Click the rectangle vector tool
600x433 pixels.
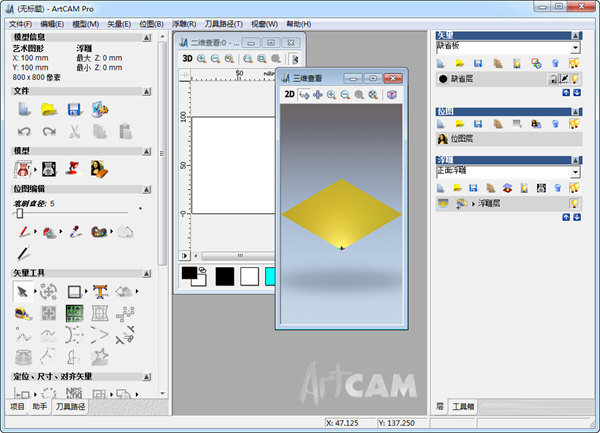click(x=74, y=292)
